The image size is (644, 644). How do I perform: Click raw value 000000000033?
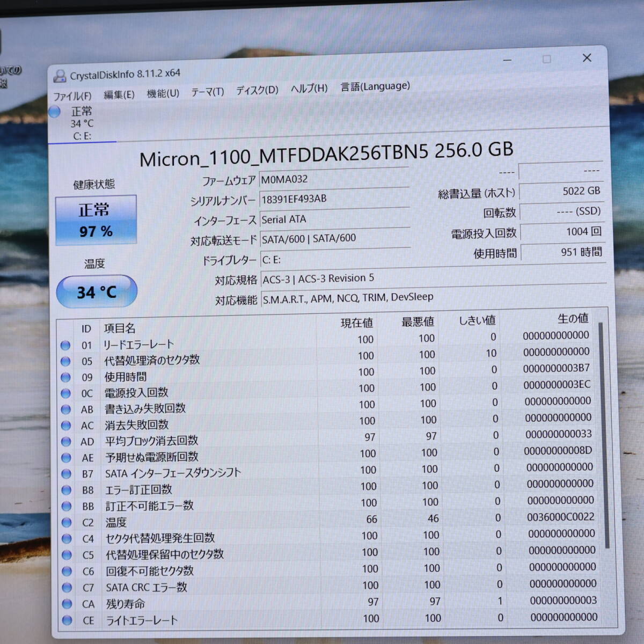point(559,434)
